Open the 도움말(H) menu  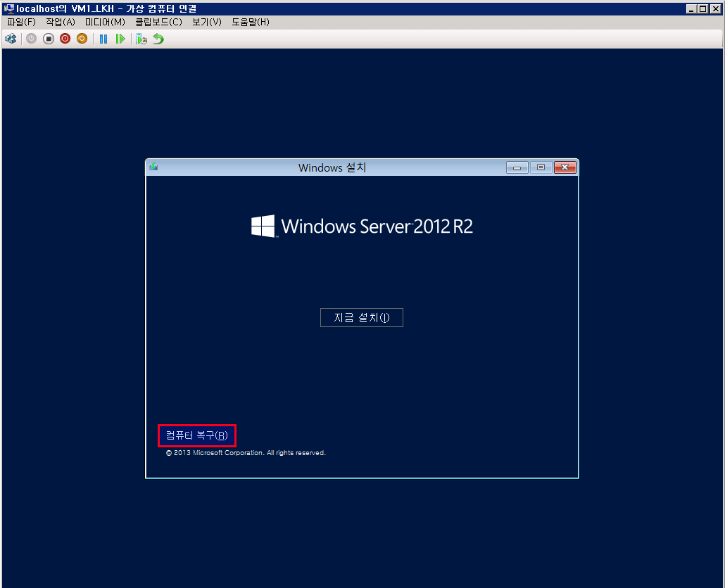(250, 23)
